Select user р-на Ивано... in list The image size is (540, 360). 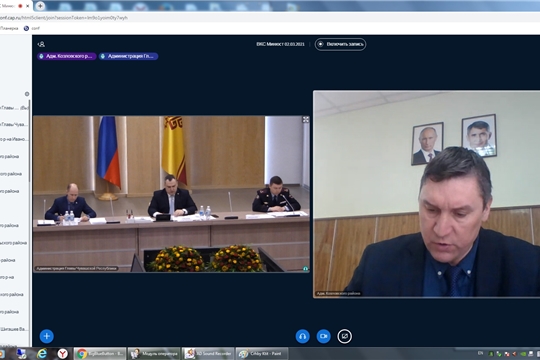coord(13,139)
